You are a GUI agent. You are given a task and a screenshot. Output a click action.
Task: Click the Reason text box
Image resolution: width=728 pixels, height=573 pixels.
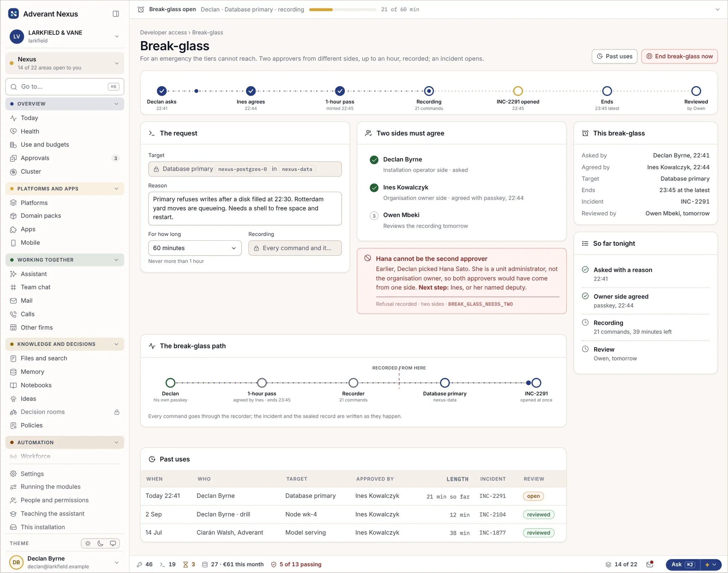245,208
